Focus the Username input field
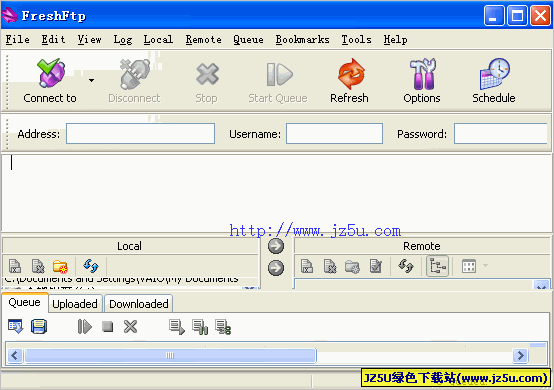Viewport: 554px width, 390px height. pos(334,134)
